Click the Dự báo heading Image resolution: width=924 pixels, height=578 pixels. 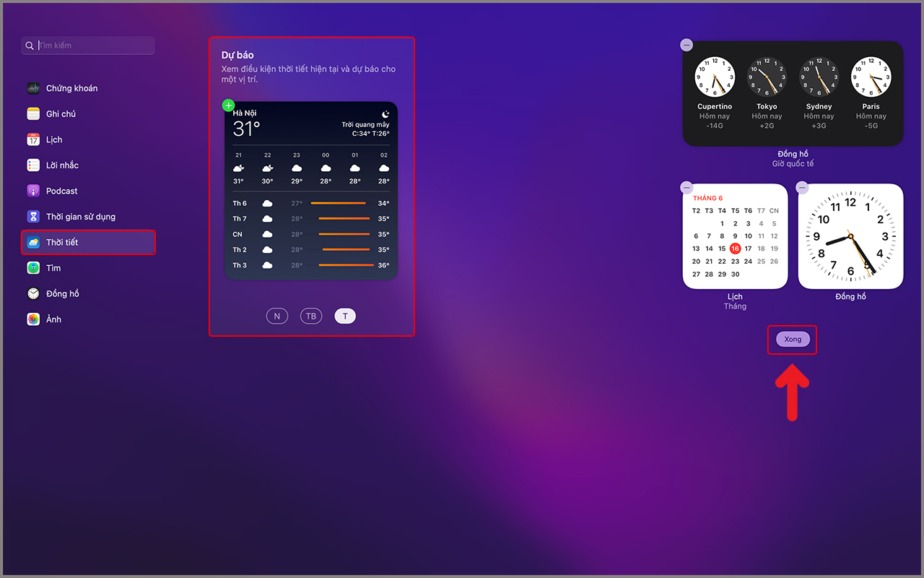pyautogui.click(x=237, y=55)
